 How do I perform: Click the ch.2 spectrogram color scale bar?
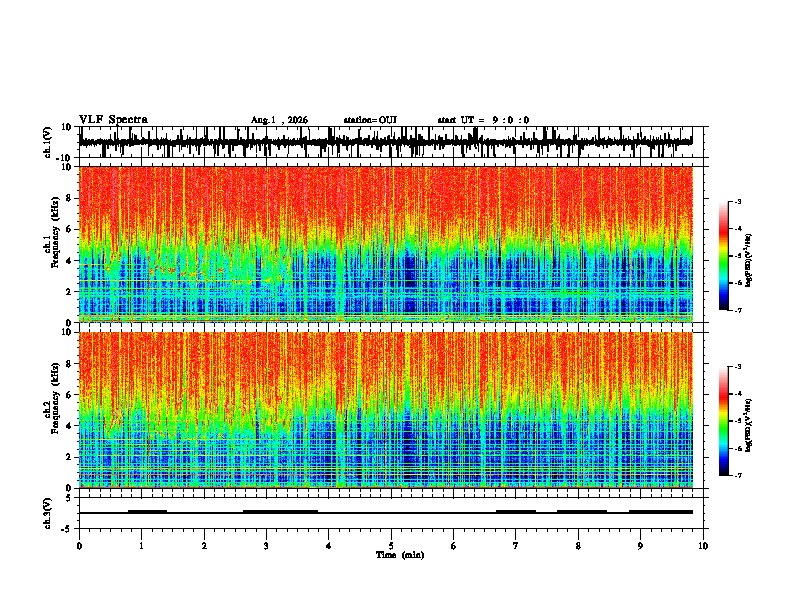[x=723, y=421]
